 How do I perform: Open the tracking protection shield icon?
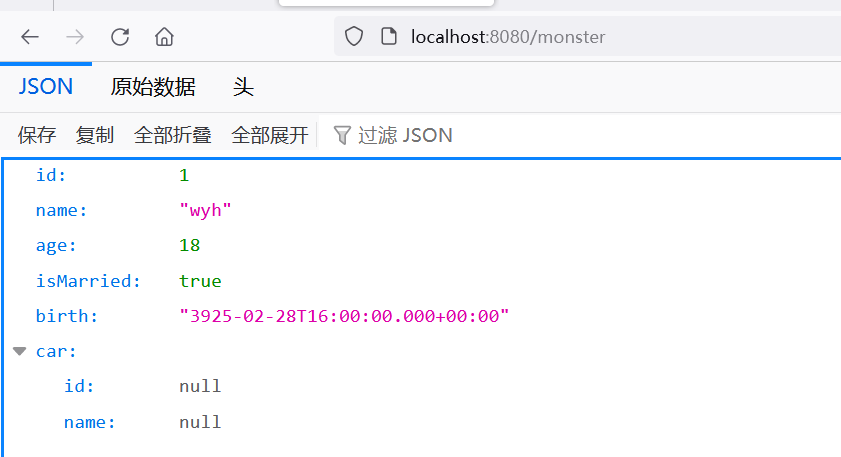[x=353, y=36]
